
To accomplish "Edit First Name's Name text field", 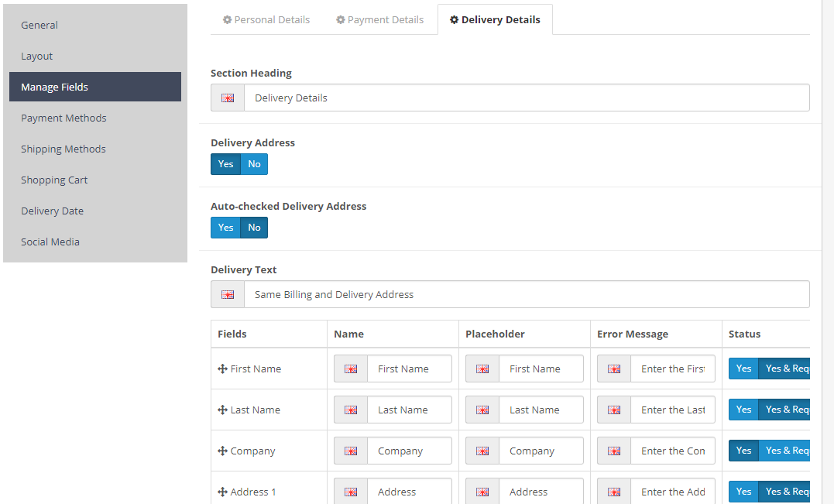I will (410, 369).
